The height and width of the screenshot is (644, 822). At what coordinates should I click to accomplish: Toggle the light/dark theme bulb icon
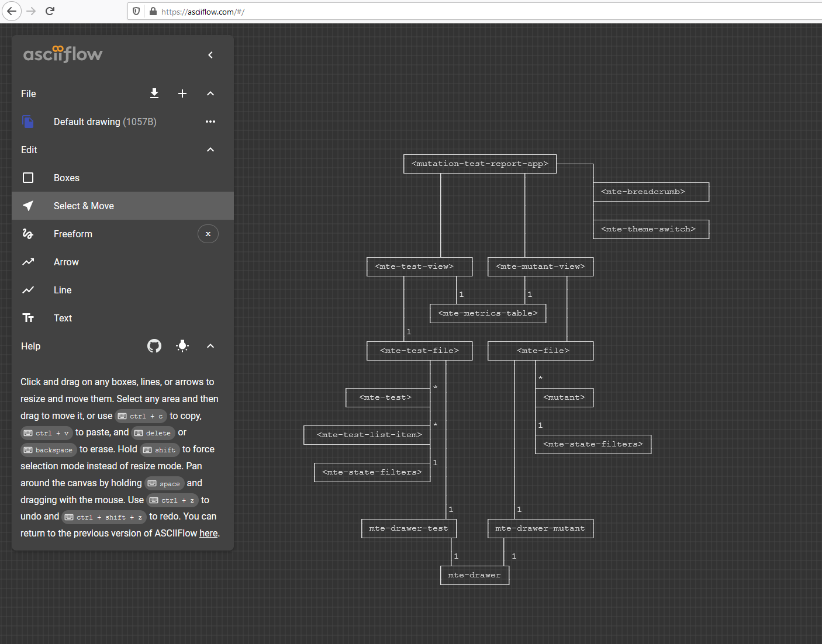[x=182, y=346]
